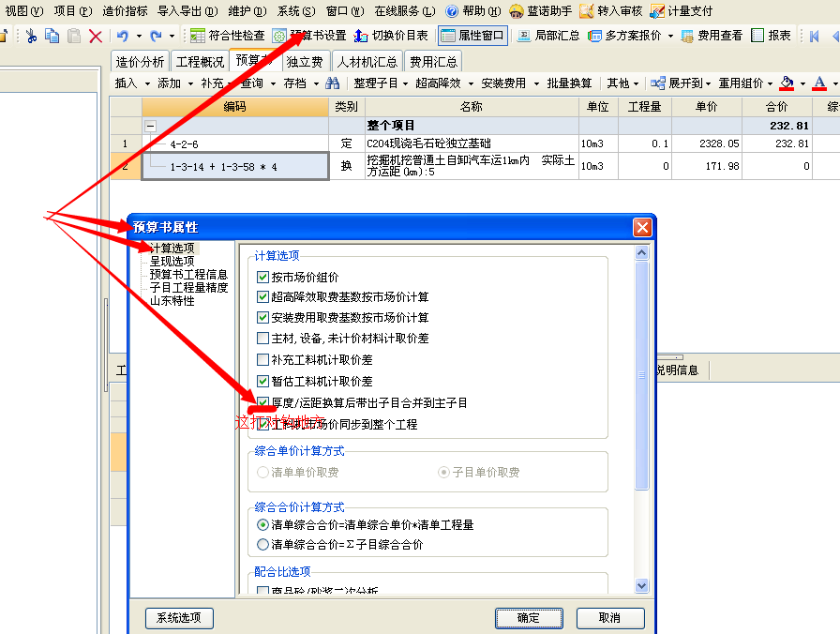
Task: Click 转入审核 icon
Action: [x=610, y=10]
